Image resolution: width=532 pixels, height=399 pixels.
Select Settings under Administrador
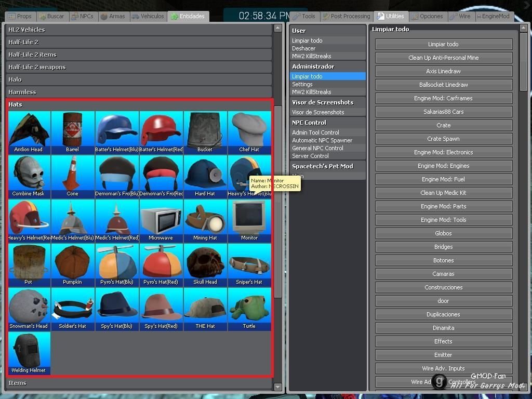tap(327, 84)
